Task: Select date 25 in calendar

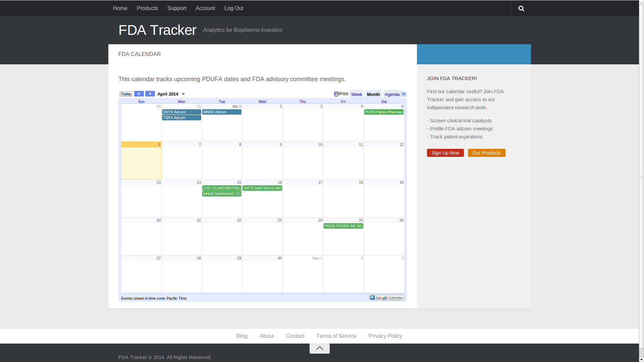Action: coord(361,220)
